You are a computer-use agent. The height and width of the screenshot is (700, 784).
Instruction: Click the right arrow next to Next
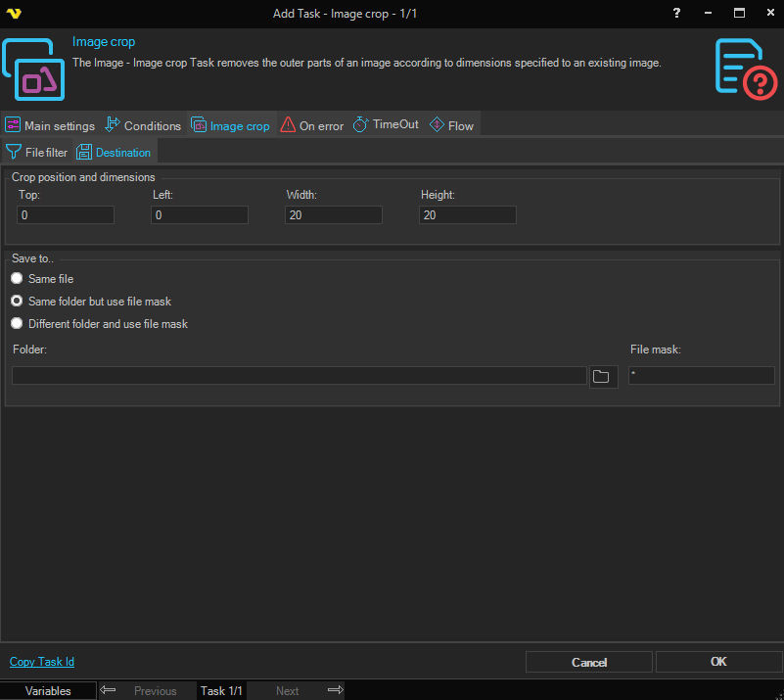click(335, 690)
